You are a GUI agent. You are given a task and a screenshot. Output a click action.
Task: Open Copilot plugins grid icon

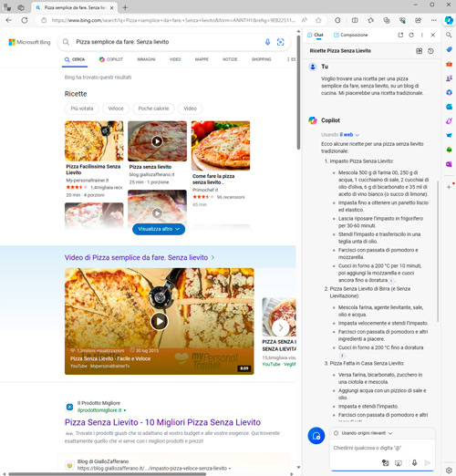pos(420,51)
